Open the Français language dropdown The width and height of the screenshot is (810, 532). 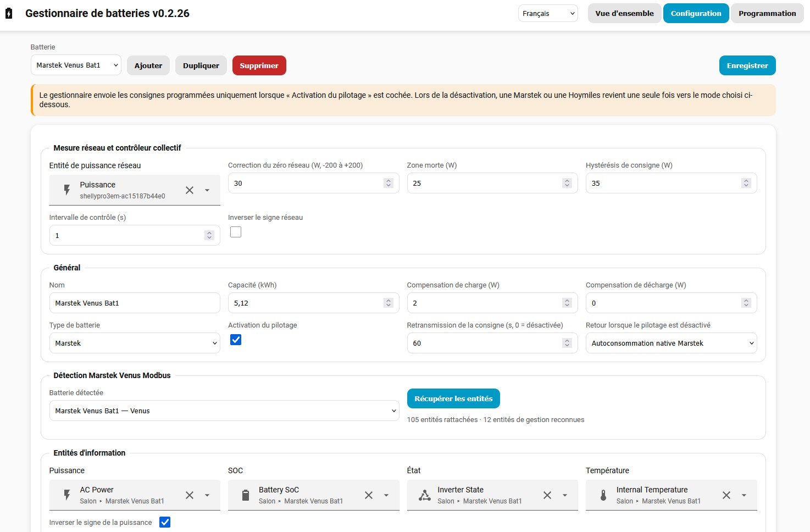548,13
